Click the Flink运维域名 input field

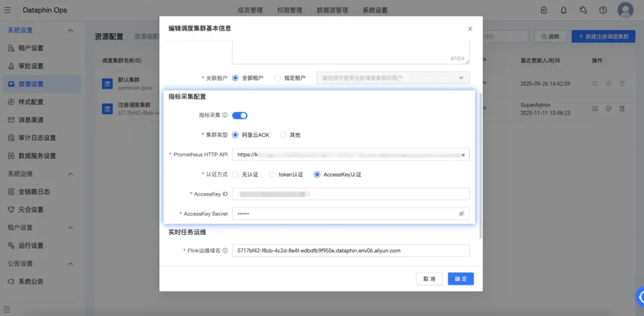351,250
